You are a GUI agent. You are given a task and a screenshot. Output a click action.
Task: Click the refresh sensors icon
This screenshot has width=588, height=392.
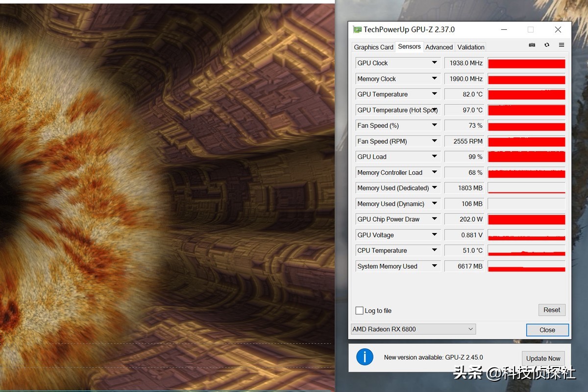tap(547, 45)
